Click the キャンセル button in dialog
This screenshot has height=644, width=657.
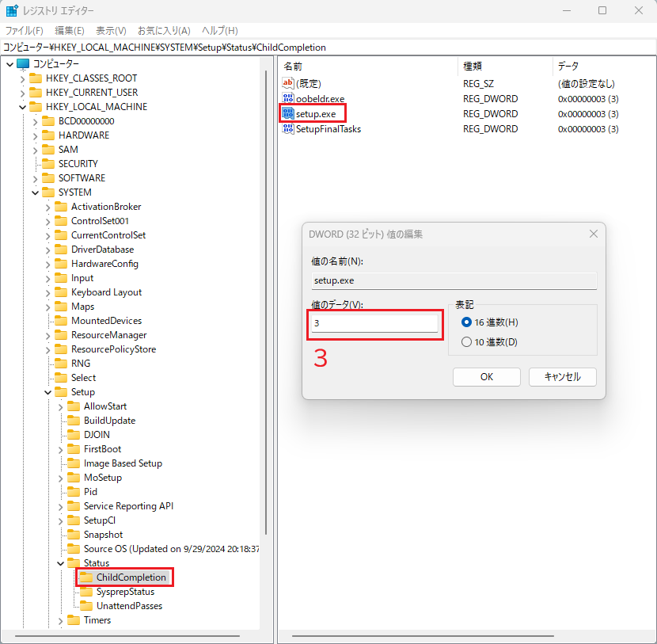pos(562,376)
